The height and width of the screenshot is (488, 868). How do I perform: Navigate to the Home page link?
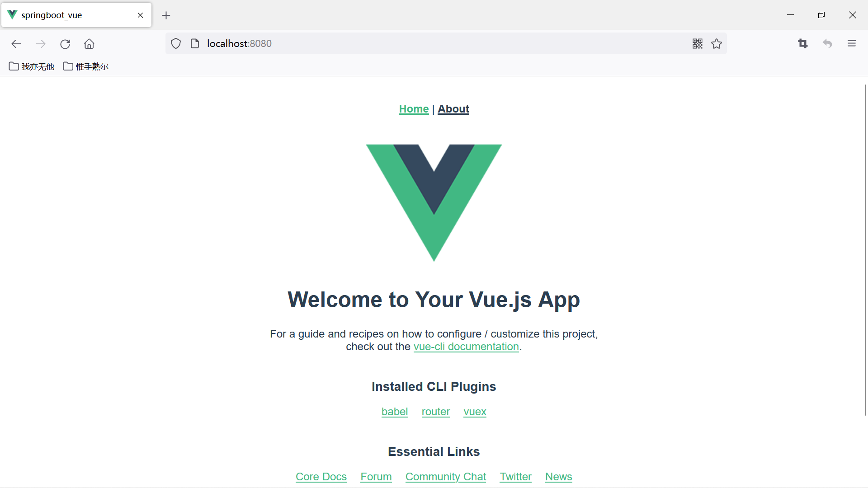tap(414, 109)
